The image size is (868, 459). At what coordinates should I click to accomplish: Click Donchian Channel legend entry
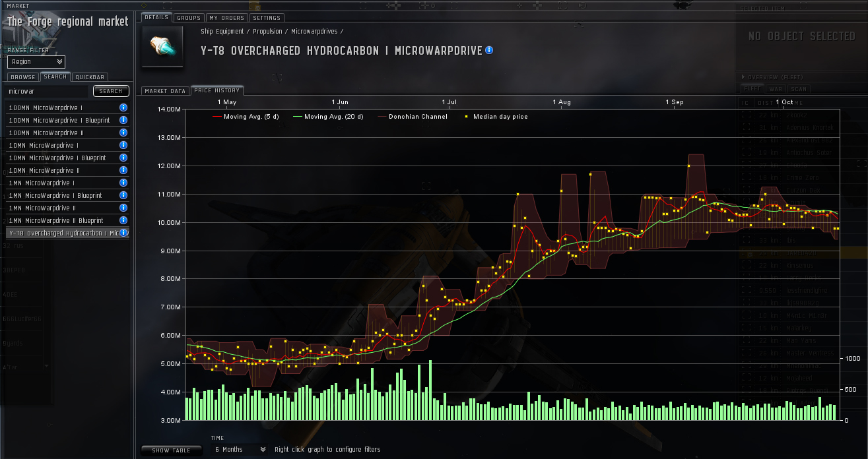click(413, 117)
